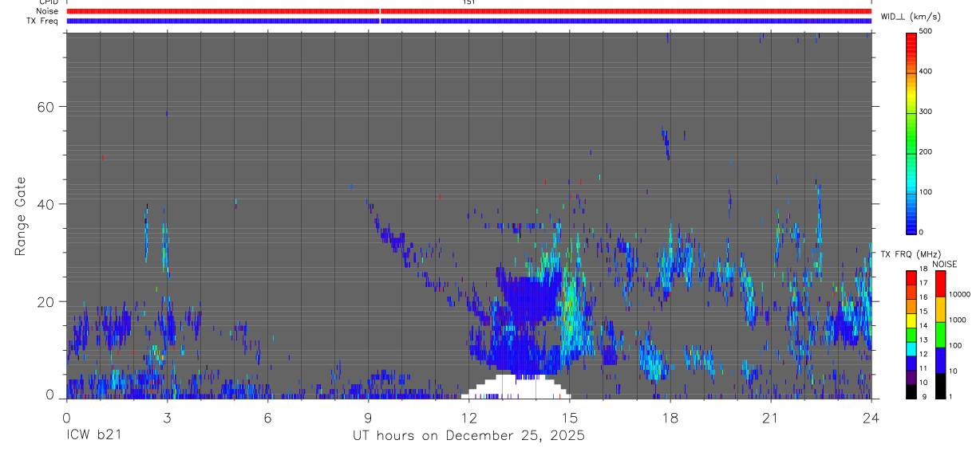Click the 11 tick on TX FRQ legend
Image resolution: width=980 pixels, height=452 pixels.
(x=923, y=368)
